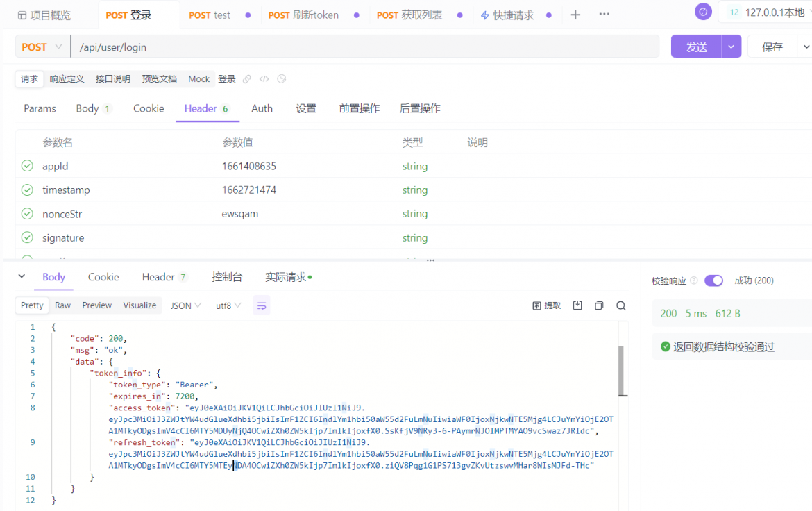Click the link icon next to 登录

tap(247, 78)
